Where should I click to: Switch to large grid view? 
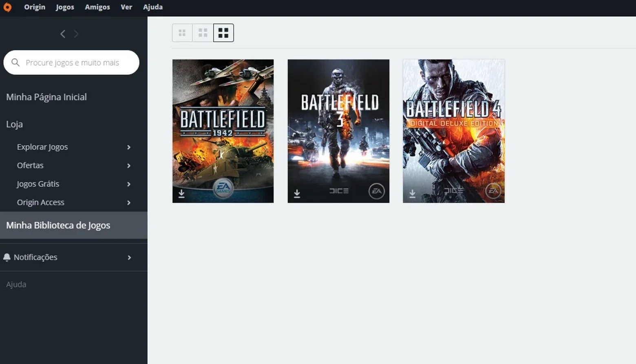[223, 33]
